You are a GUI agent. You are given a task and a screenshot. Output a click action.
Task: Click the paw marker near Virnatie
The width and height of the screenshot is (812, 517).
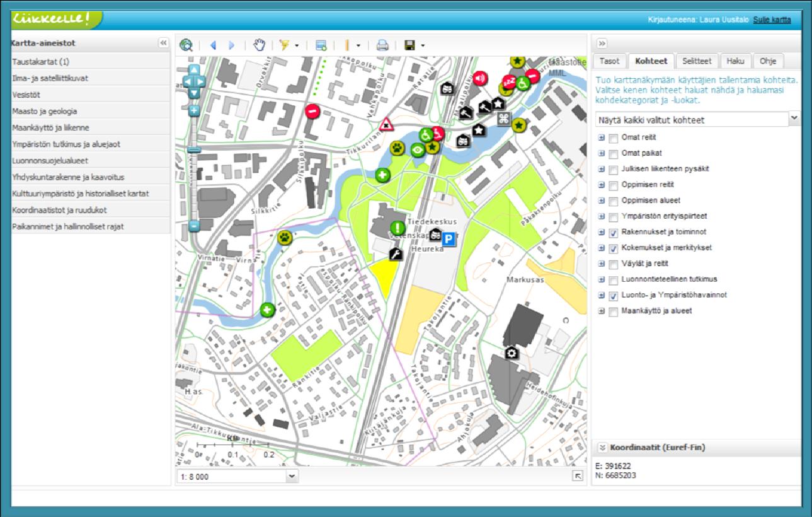coord(284,238)
